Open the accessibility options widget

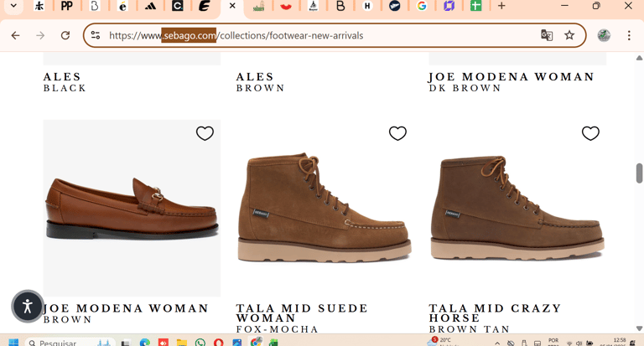pos(28,306)
